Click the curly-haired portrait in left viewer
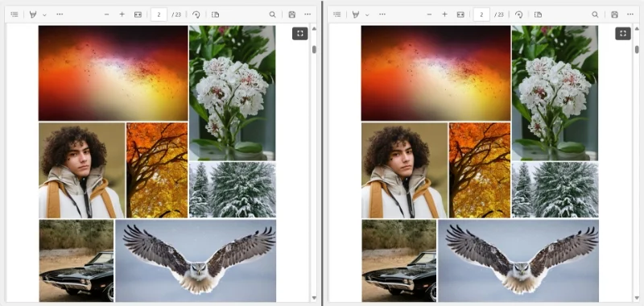The image size is (644, 306). coord(82,170)
